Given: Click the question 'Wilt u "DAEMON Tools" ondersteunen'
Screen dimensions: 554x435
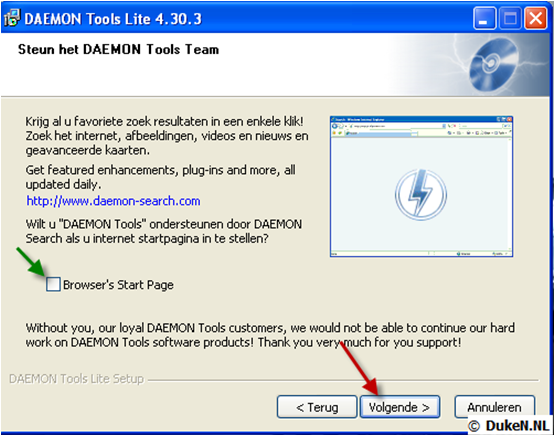Looking at the screenshot, I should (164, 231).
